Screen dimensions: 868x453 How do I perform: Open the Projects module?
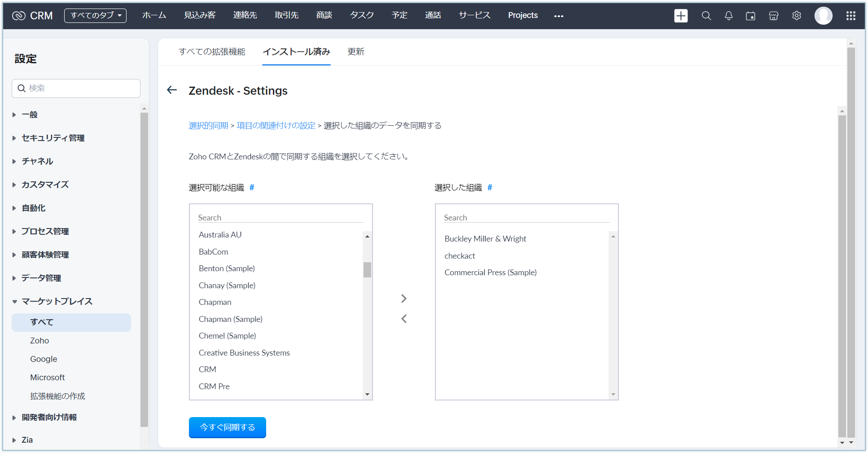tap(523, 15)
